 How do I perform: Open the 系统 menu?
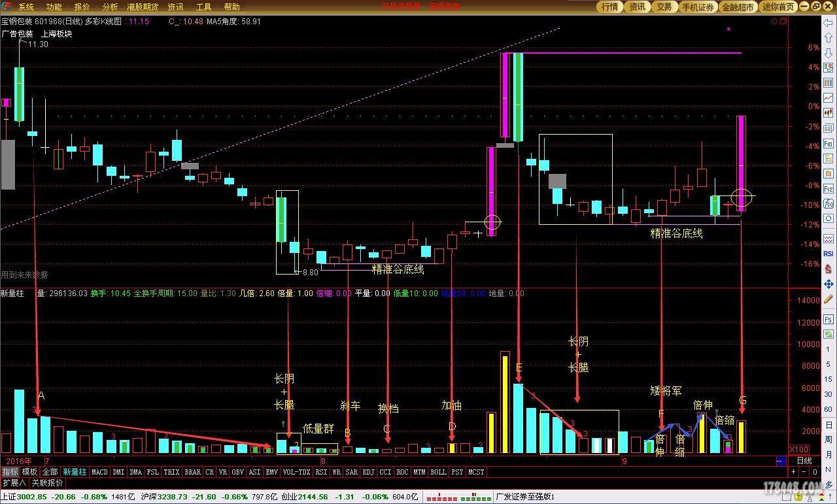26,7
